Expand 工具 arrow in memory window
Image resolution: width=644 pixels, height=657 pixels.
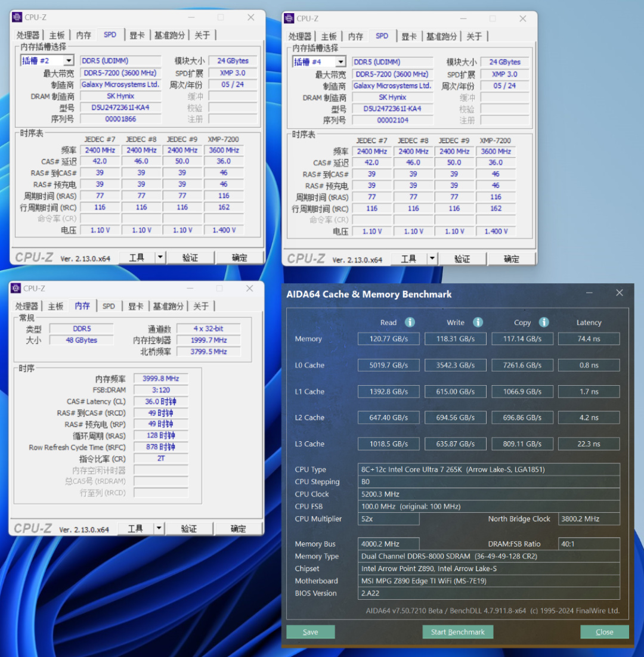point(159,528)
